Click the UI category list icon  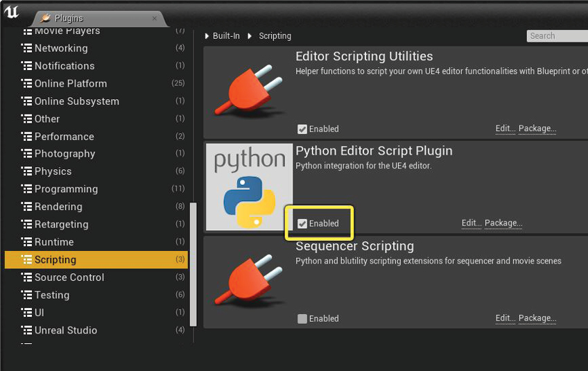26,312
